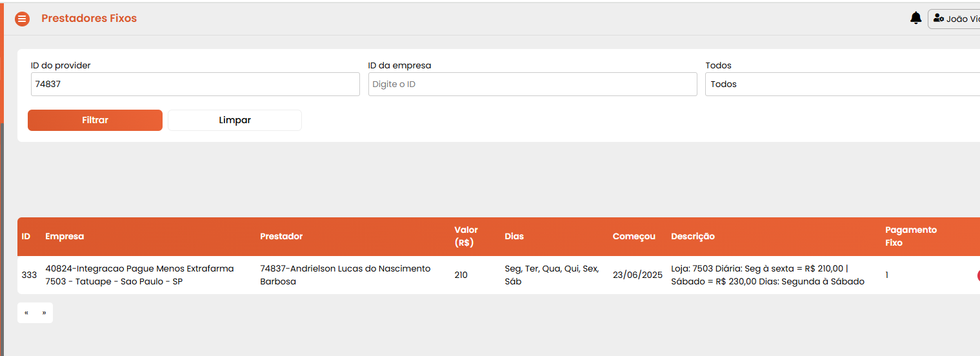This screenshot has height=356, width=980.
Task: Select the Andrielson Lucas do Nascimento cell
Action: (345, 275)
